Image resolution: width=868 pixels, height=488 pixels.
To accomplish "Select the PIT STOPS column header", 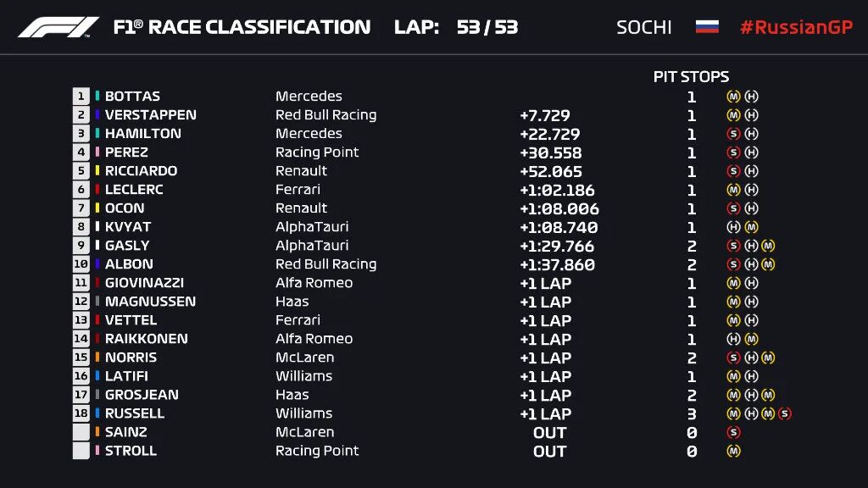I will coord(691,76).
